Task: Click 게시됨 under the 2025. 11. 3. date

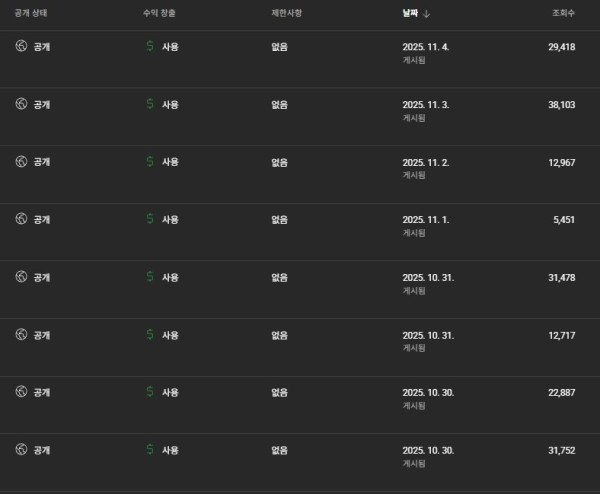Action: click(414, 118)
